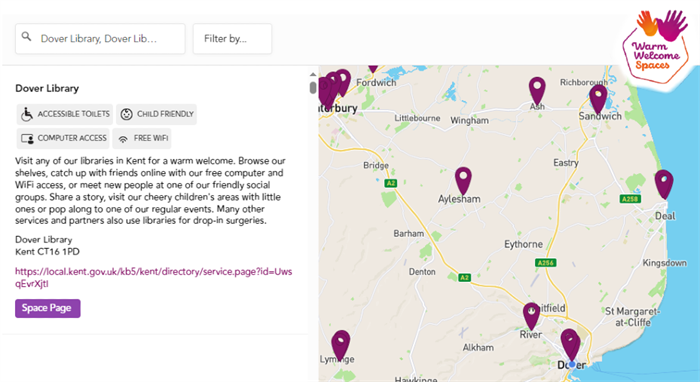Click the Space Page button
700x382 pixels.
(x=48, y=308)
